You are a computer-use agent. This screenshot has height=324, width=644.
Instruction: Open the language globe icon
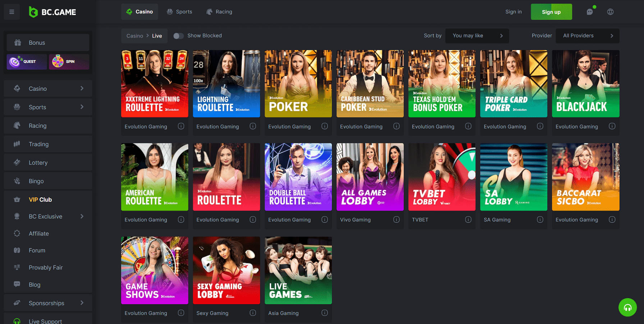click(610, 12)
